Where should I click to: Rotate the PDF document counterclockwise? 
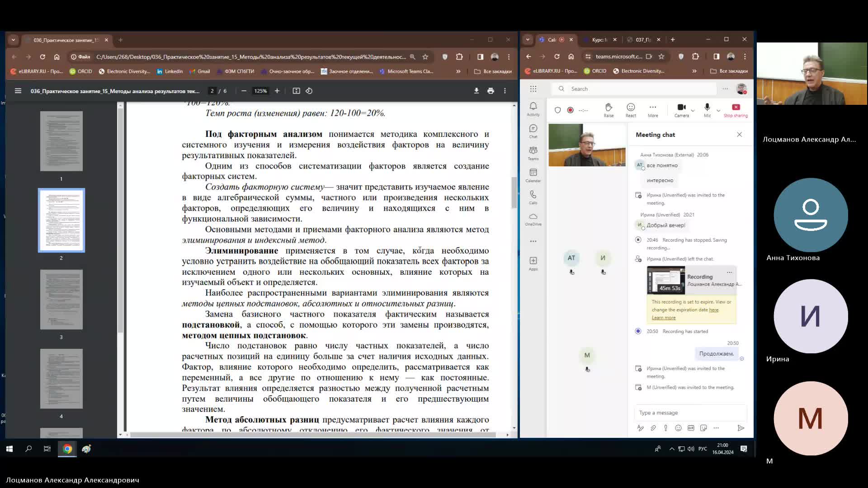(309, 91)
